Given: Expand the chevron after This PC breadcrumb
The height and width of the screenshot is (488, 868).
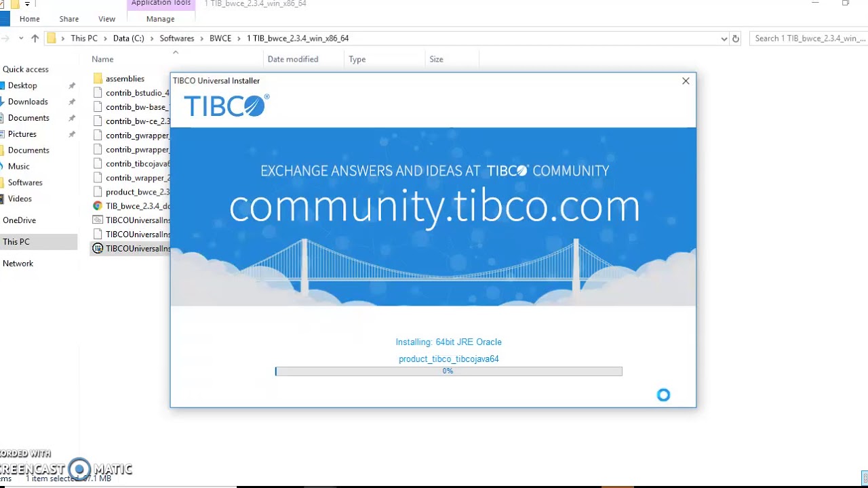Looking at the screenshot, I should click(105, 39).
